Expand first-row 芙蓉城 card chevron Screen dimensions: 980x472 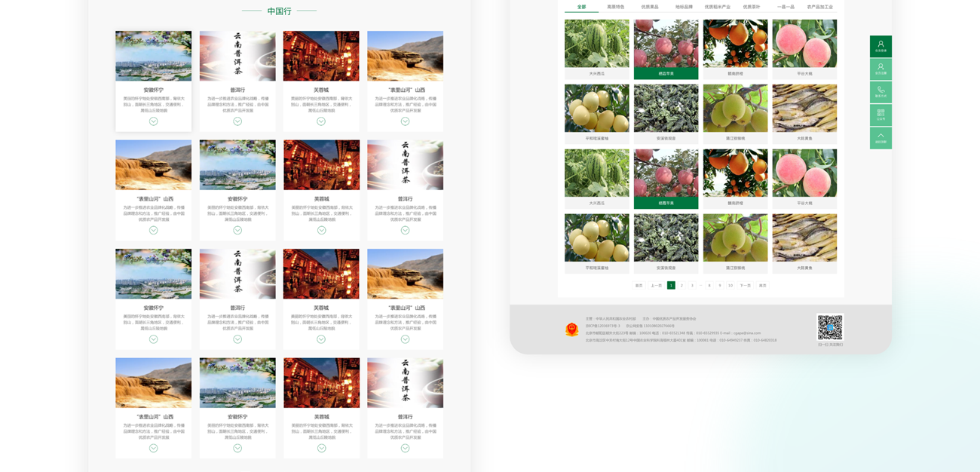321,121
